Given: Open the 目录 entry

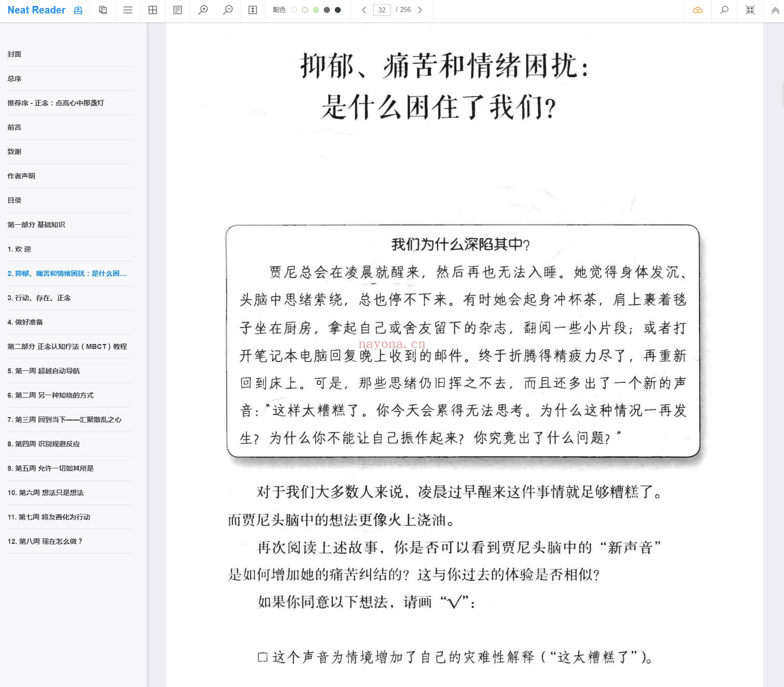Looking at the screenshot, I should point(70,200).
